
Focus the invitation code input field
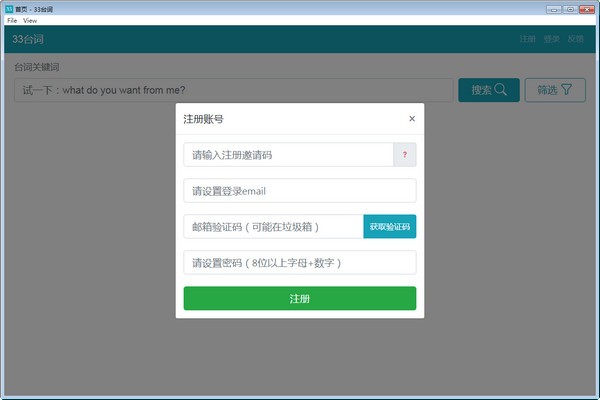click(288, 155)
